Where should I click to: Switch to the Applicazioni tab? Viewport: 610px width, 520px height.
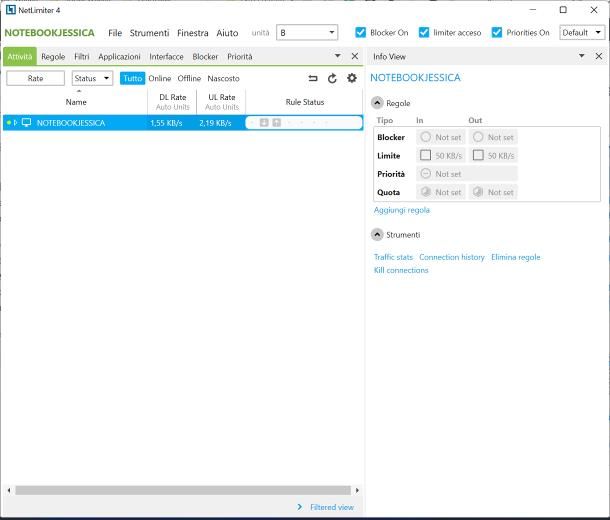119,57
